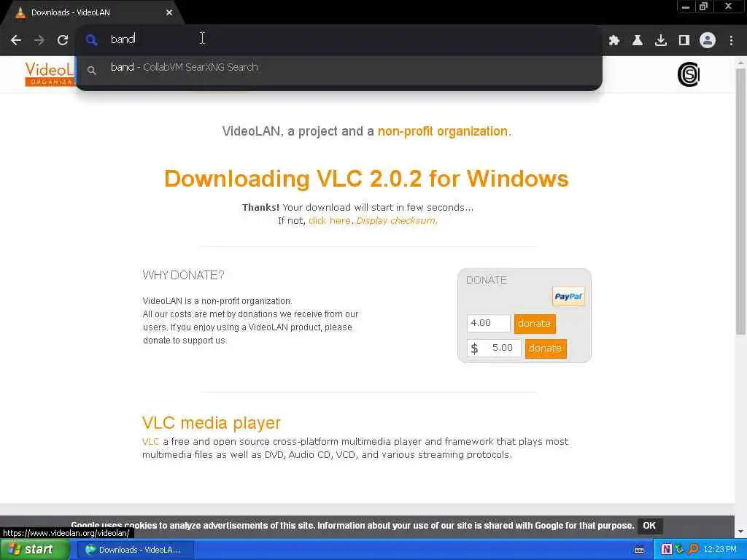
Task: Close the Downloads - VideoLAN tab
Action: 169,13
